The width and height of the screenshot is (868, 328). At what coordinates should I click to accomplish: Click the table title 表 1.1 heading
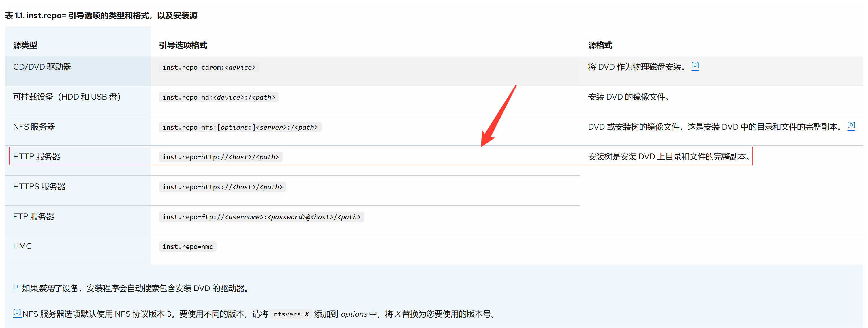(x=101, y=16)
